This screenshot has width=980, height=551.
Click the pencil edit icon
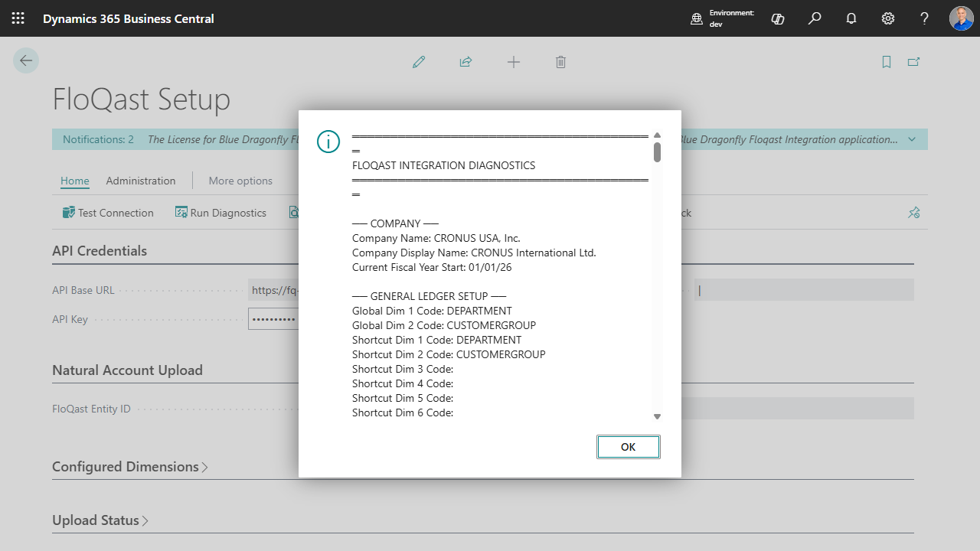tap(419, 62)
